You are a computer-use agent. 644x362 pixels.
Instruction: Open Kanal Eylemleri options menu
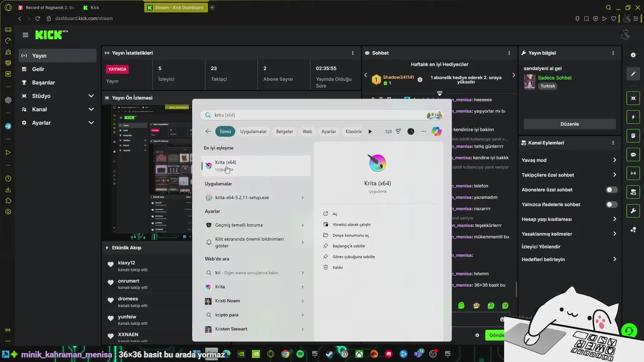pyautogui.click(x=613, y=143)
